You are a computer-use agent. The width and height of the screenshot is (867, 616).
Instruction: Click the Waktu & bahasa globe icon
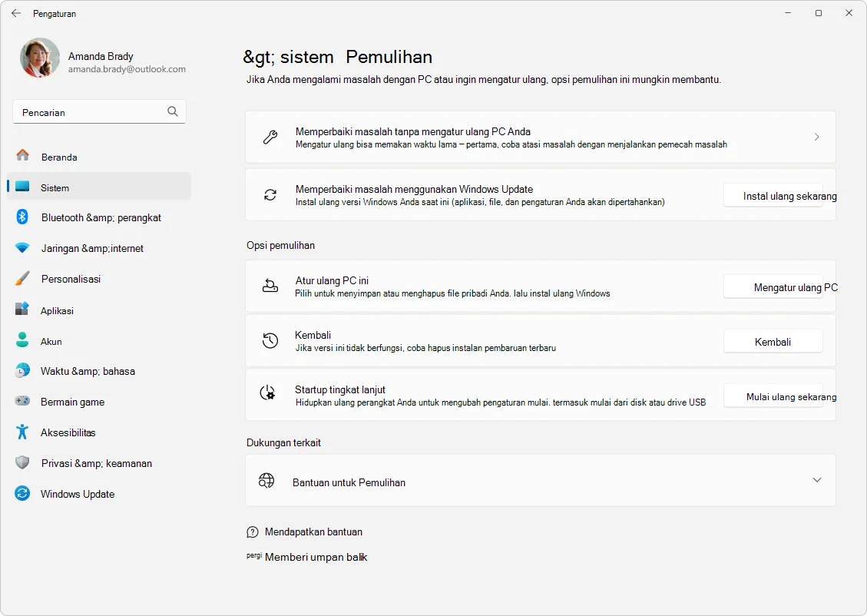22,370
